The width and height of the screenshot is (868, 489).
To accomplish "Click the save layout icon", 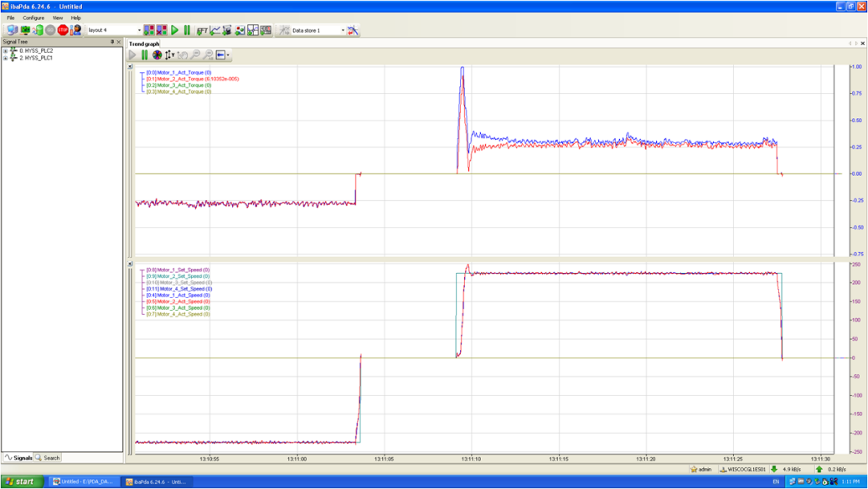I will pyautogui.click(x=149, y=30).
